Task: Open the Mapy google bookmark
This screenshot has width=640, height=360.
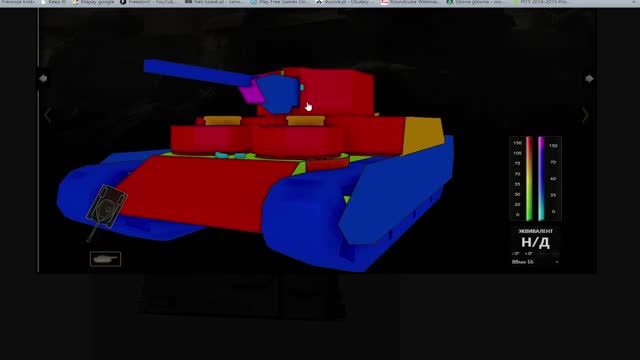Action: click(x=93, y=2)
